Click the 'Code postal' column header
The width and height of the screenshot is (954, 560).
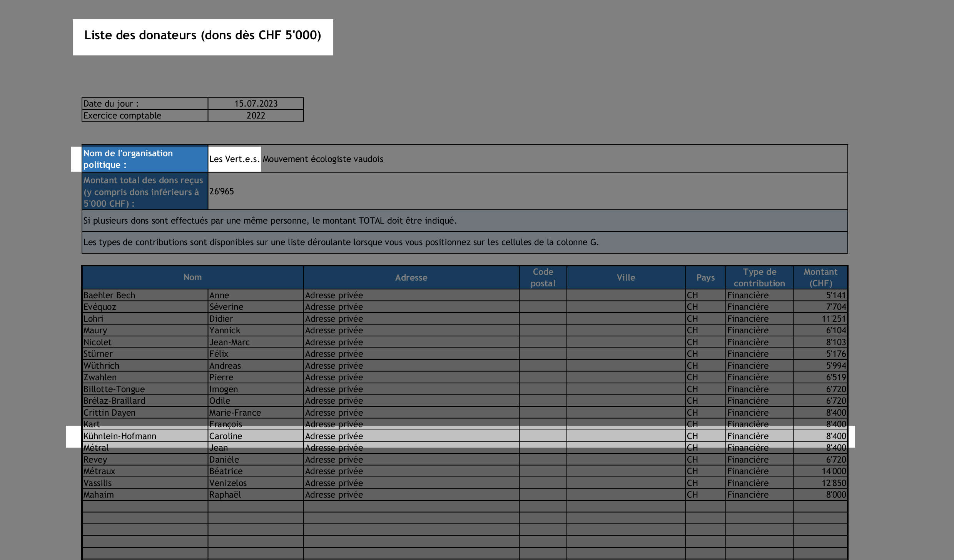[543, 277]
